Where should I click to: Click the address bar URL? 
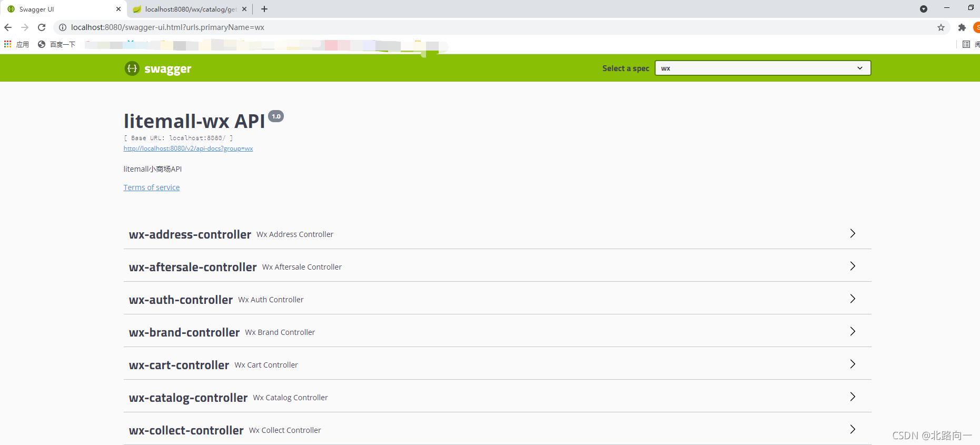click(167, 27)
